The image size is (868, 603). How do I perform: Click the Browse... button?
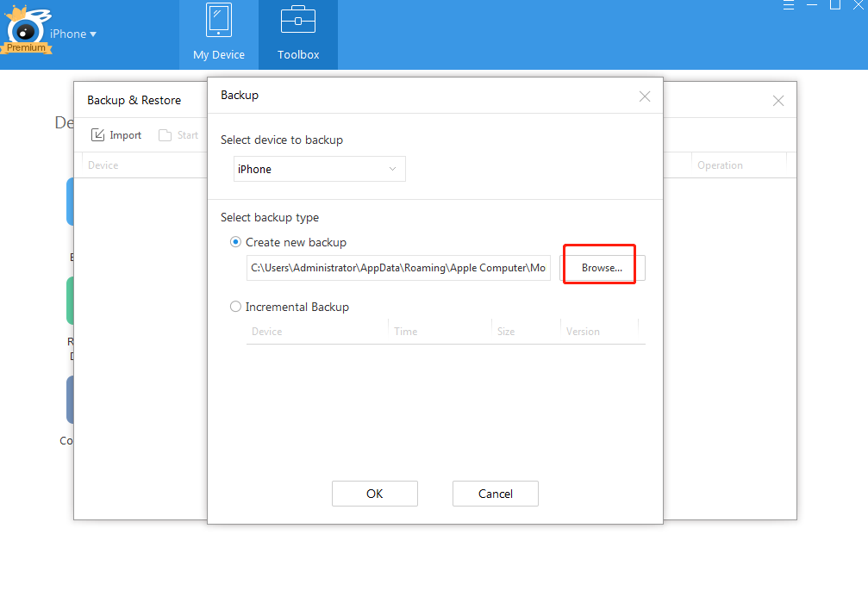[x=603, y=268]
